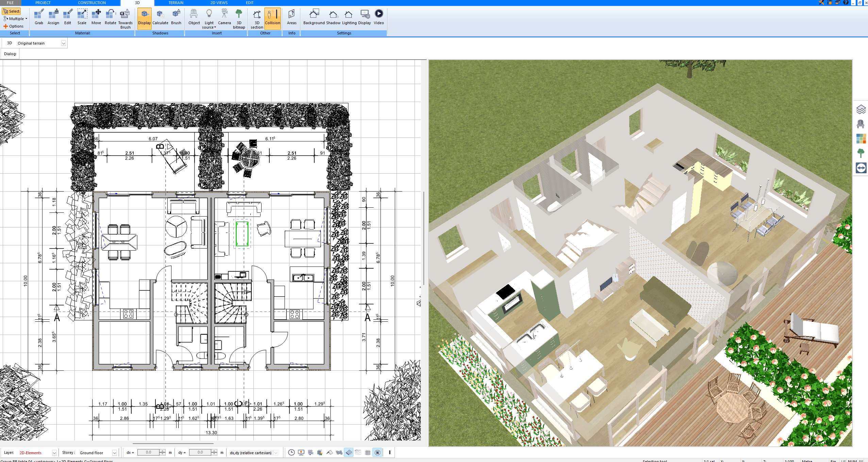Go to the 2D VIEWS tab
868x462 pixels.
[219, 3]
